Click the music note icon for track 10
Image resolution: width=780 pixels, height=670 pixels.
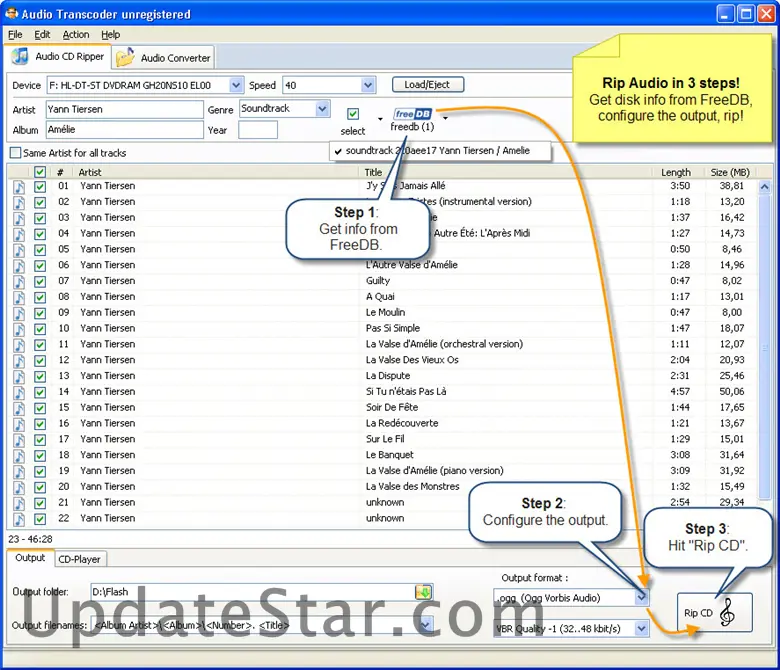click(x=19, y=329)
